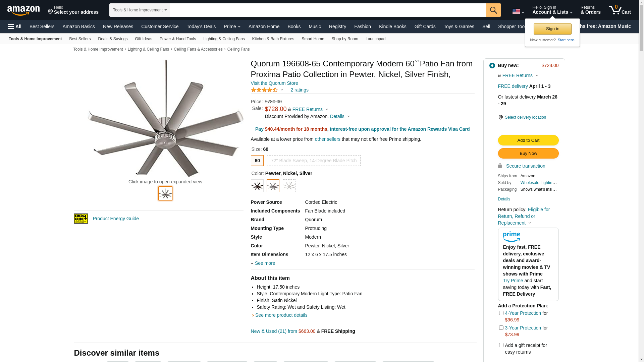Viewport: 644px width, 362px height.
Task: Click the star rating icons
Action: point(264,90)
